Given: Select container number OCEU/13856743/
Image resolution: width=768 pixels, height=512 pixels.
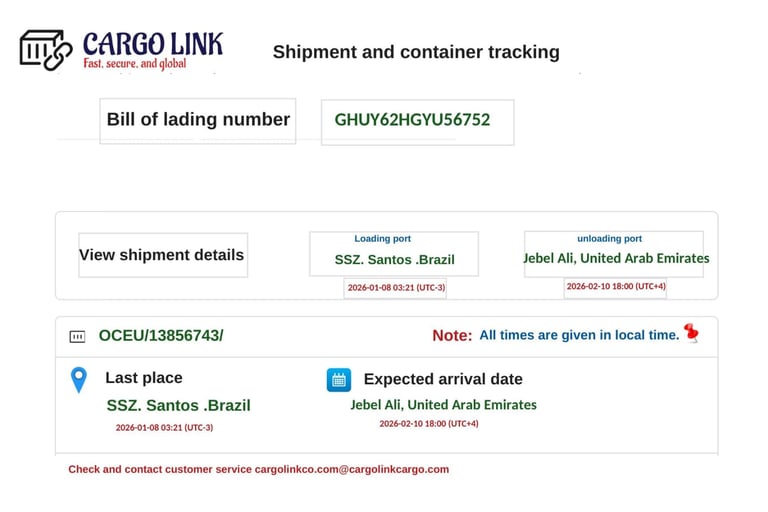Looking at the screenshot, I should pyautogui.click(x=161, y=336).
